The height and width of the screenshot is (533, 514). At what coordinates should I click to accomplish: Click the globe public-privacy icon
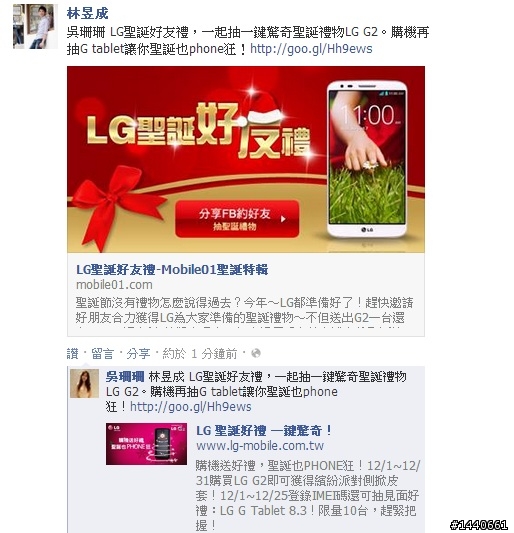point(256,354)
